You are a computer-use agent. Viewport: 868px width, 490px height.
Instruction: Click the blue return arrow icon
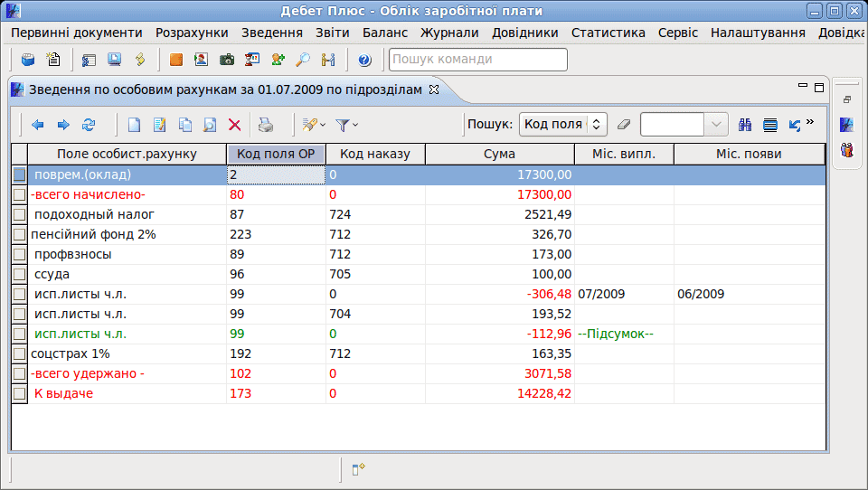(x=795, y=125)
